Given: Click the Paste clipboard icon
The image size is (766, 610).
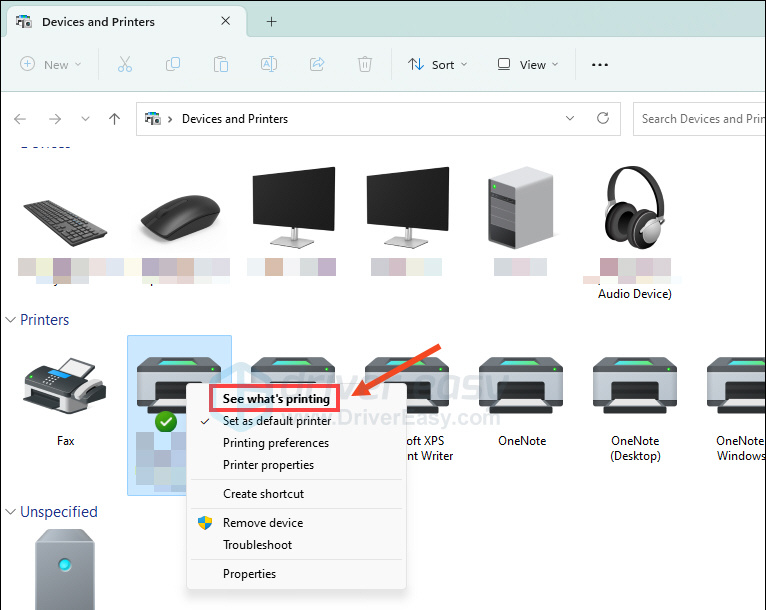Looking at the screenshot, I should [220, 64].
